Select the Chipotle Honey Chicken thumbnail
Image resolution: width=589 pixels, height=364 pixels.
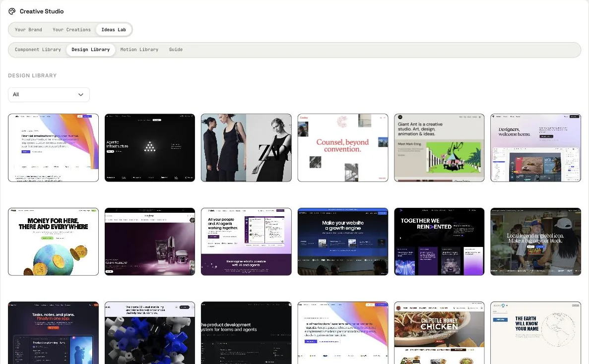pyautogui.click(x=439, y=333)
